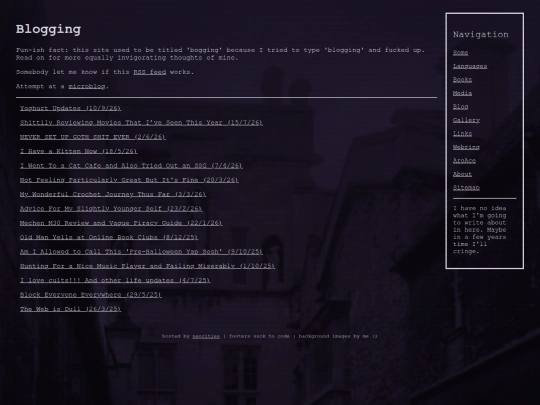The image size is (540, 405).
Task: Click the Blogging page heading
Action: [48, 29]
